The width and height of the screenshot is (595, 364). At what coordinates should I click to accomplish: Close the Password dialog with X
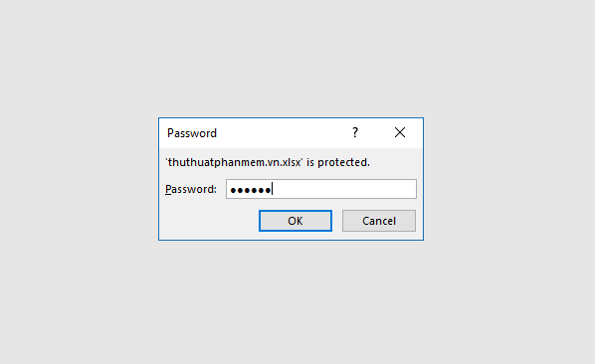point(400,132)
